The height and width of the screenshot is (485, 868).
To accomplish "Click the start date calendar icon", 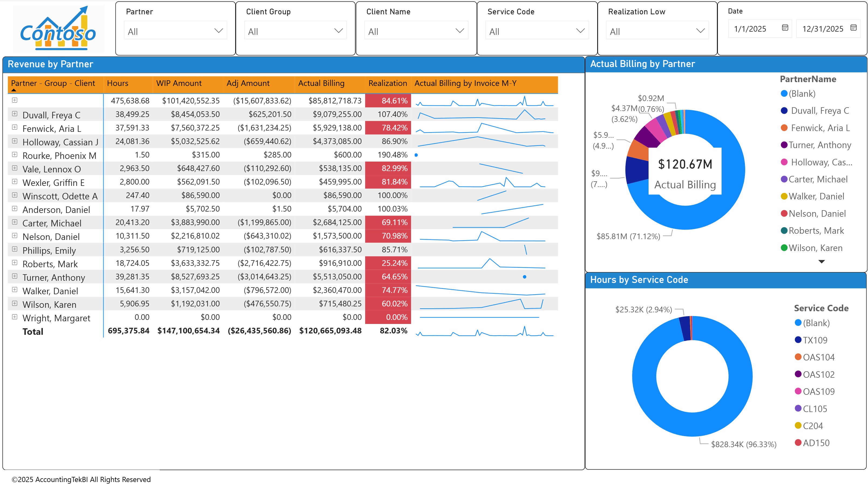I will click(x=786, y=29).
